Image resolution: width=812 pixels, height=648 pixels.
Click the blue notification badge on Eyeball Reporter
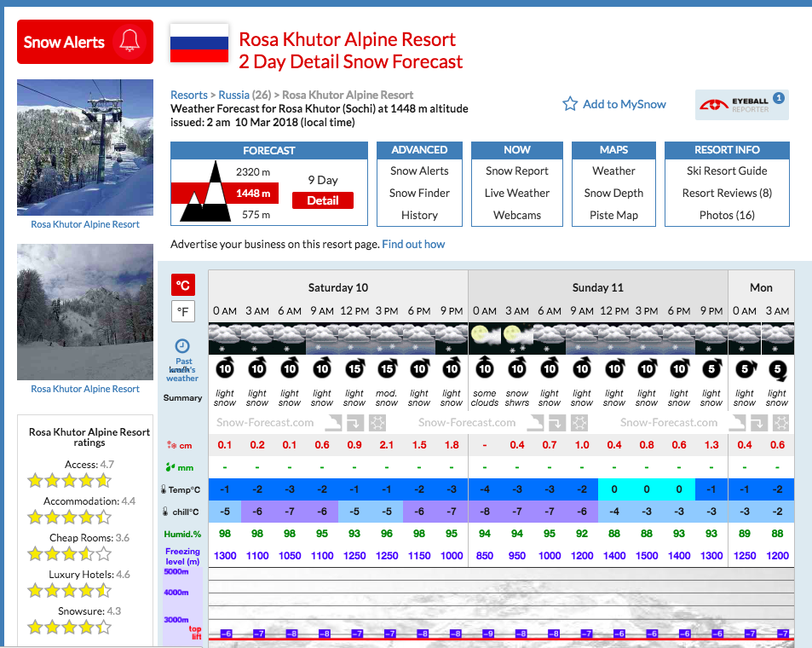pos(778,97)
